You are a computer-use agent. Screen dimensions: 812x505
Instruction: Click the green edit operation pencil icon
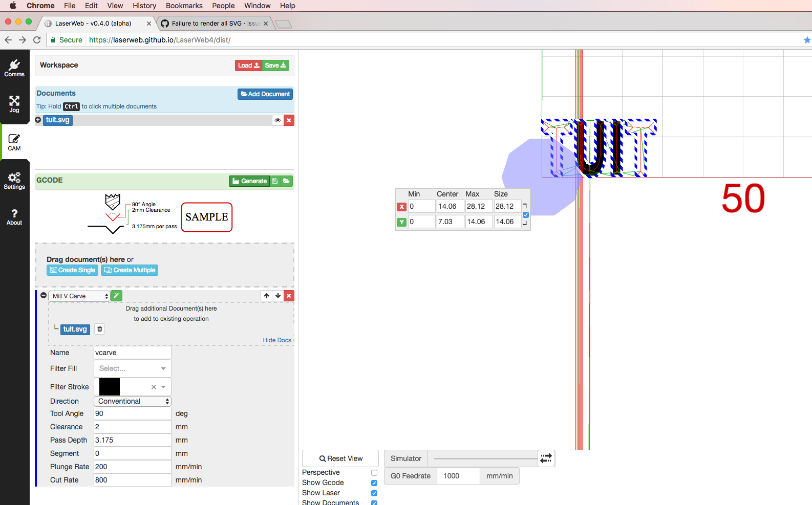[116, 296]
